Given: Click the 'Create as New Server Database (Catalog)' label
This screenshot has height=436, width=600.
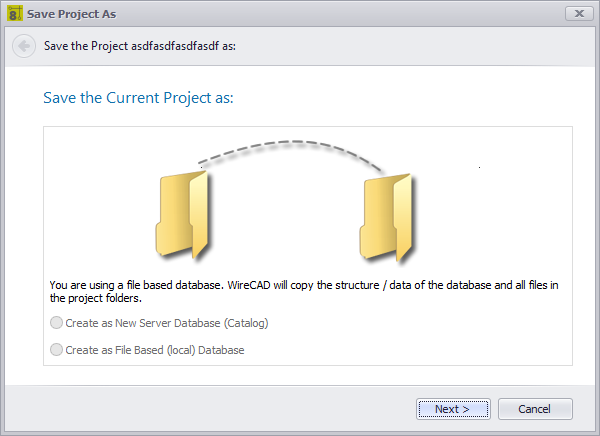Looking at the screenshot, I should click(167, 323).
